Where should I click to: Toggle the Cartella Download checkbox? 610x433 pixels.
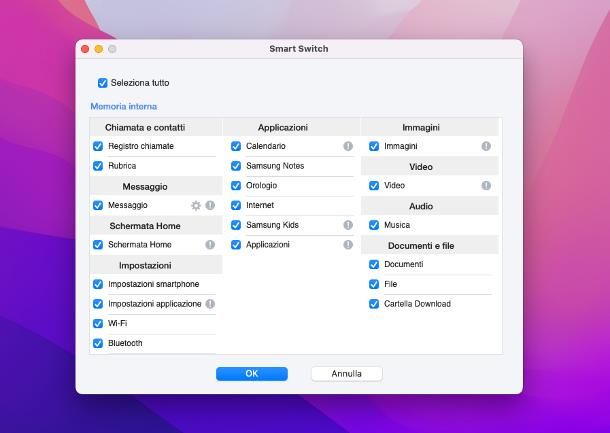point(374,304)
